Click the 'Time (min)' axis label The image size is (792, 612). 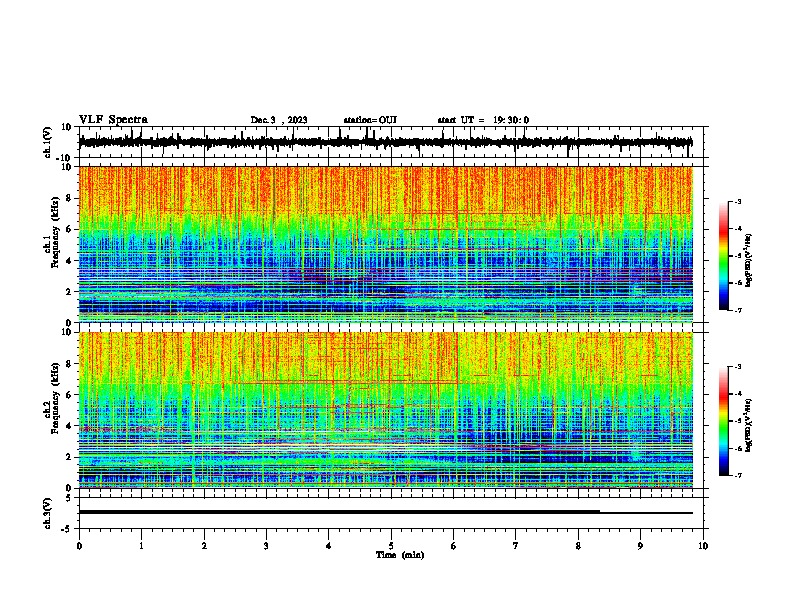point(400,555)
